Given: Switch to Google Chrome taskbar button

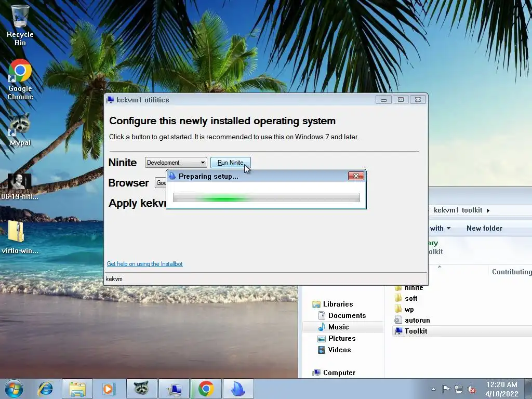Looking at the screenshot, I should 206,389.
